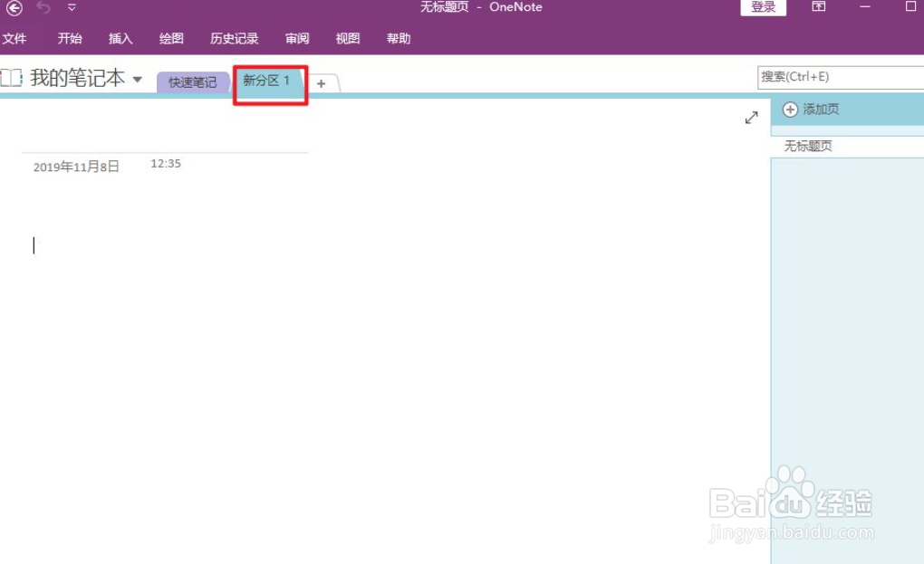Click the full-page view diagonal arrow icon

coord(751,117)
